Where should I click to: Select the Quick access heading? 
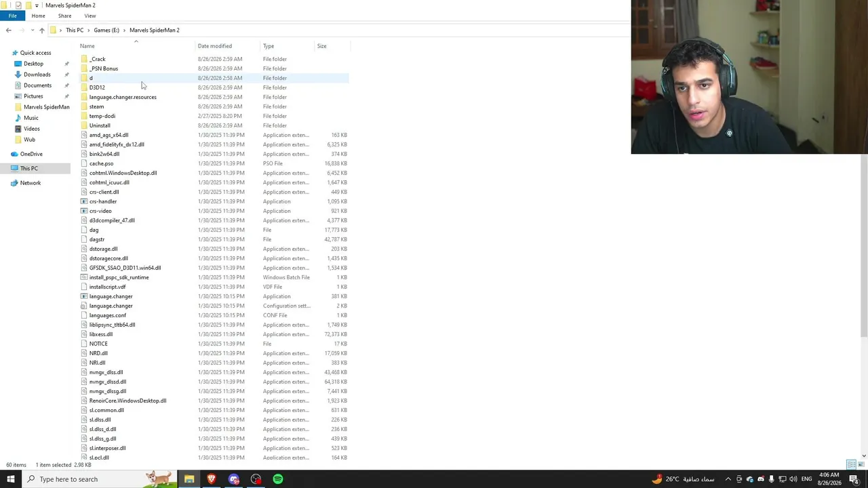tap(35, 53)
